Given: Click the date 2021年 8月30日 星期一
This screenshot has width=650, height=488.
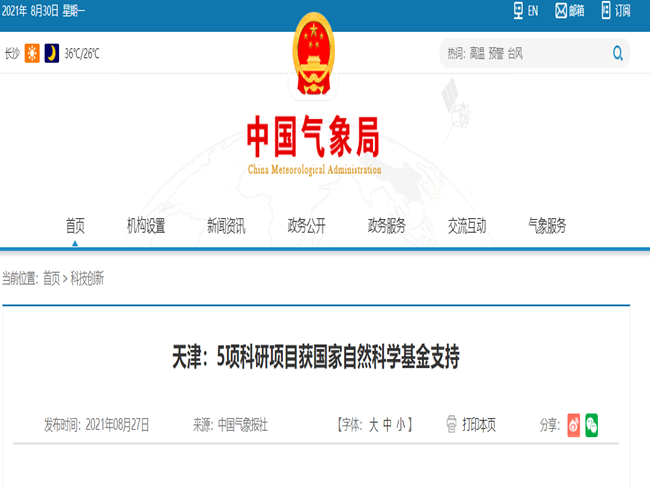Looking at the screenshot, I should click(43, 11).
